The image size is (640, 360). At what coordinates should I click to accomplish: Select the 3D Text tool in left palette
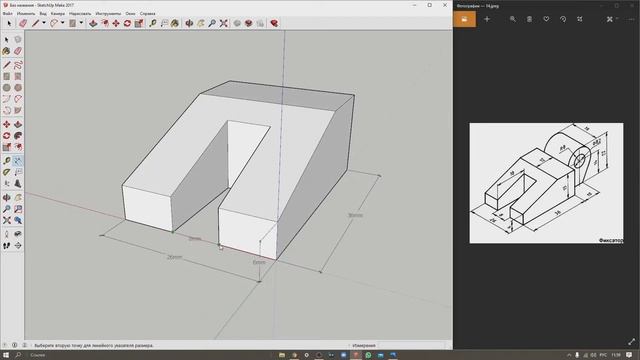[18, 184]
